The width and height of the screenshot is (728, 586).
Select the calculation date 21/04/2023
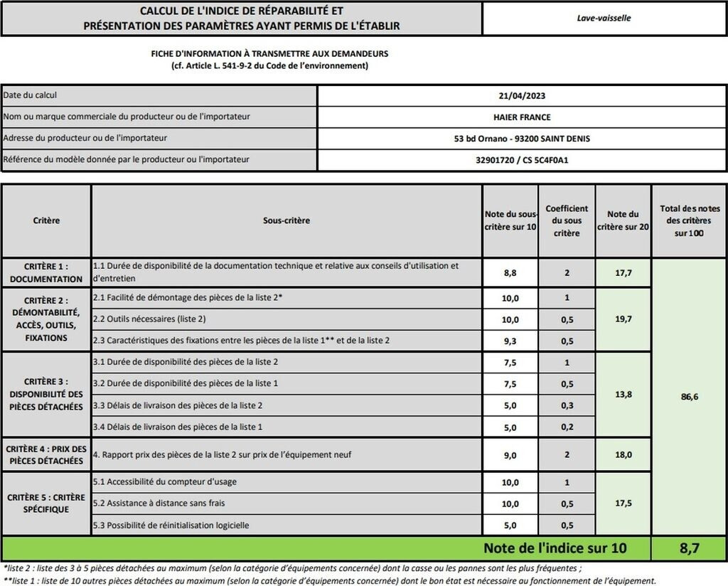click(x=522, y=96)
